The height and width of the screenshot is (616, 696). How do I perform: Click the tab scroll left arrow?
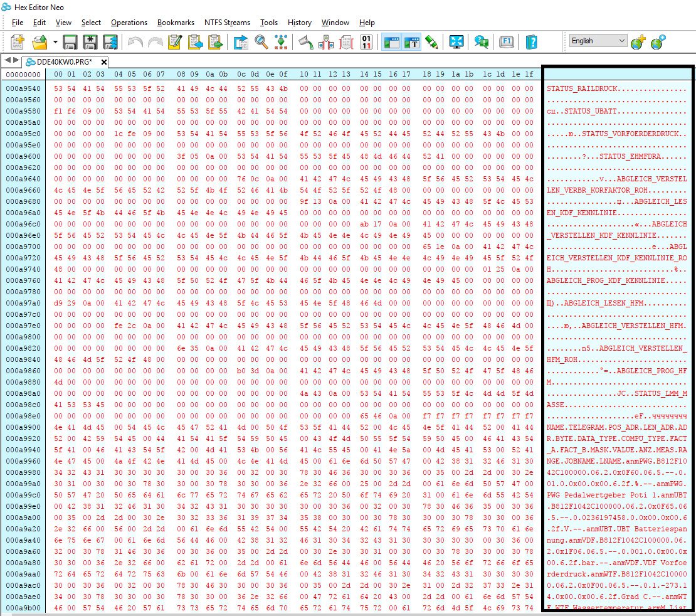pyautogui.click(x=7, y=60)
